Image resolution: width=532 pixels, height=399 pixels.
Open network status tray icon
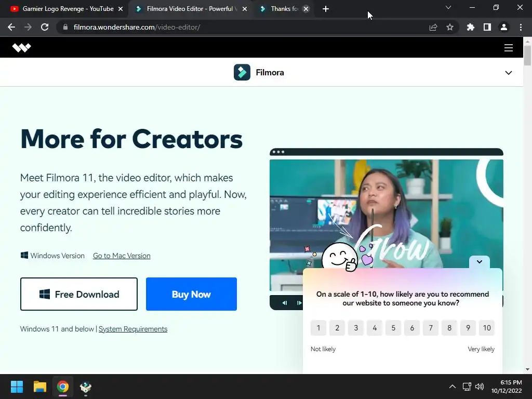pos(467,387)
